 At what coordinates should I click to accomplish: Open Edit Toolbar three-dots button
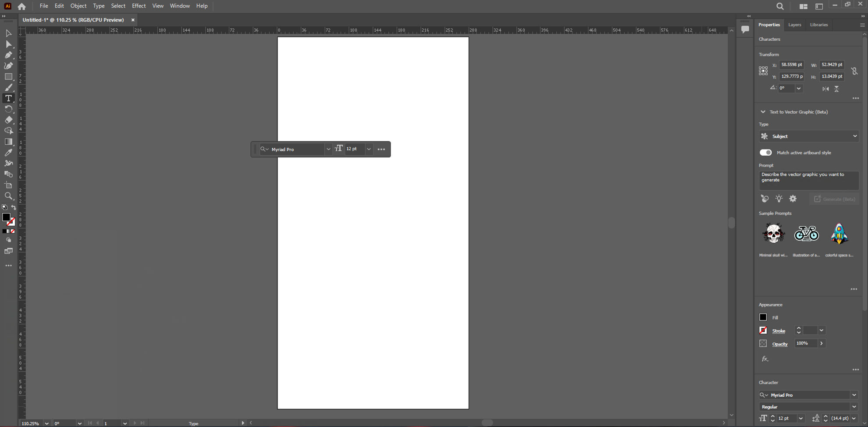pyautogui.click(x=8, y=266)
